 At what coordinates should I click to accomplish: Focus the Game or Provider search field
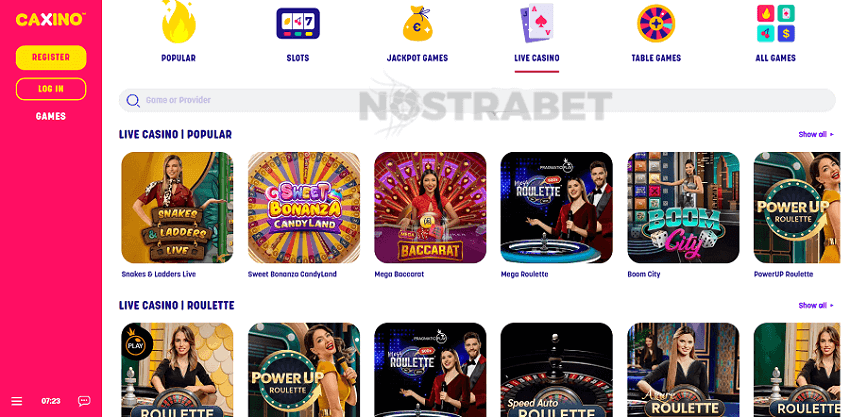click(477, 100)
